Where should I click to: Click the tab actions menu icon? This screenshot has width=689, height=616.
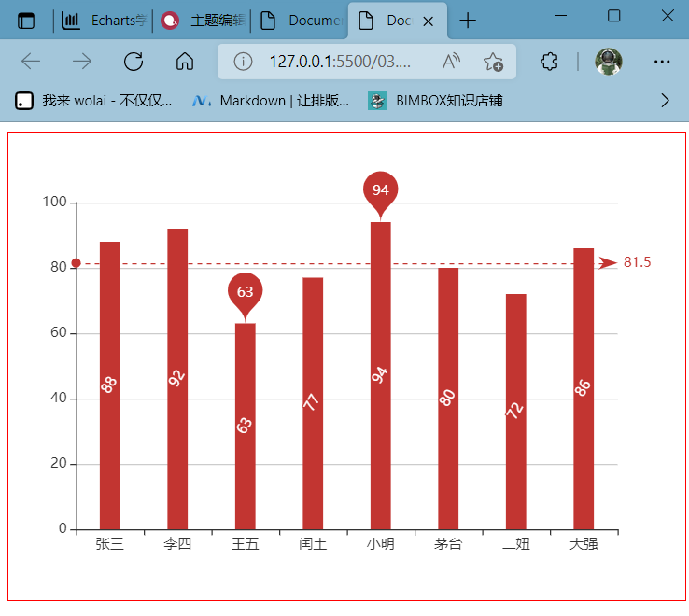[x=25, y=21]
